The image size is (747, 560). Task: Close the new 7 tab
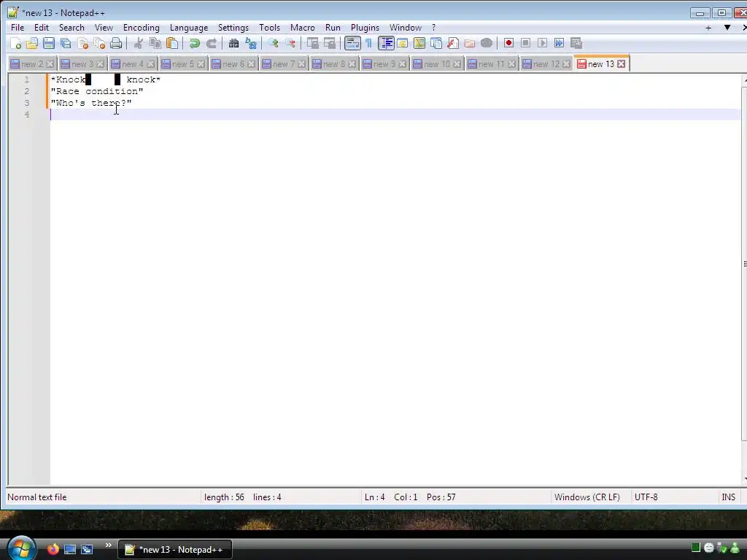pyautogui.click(x=301, y=64)
